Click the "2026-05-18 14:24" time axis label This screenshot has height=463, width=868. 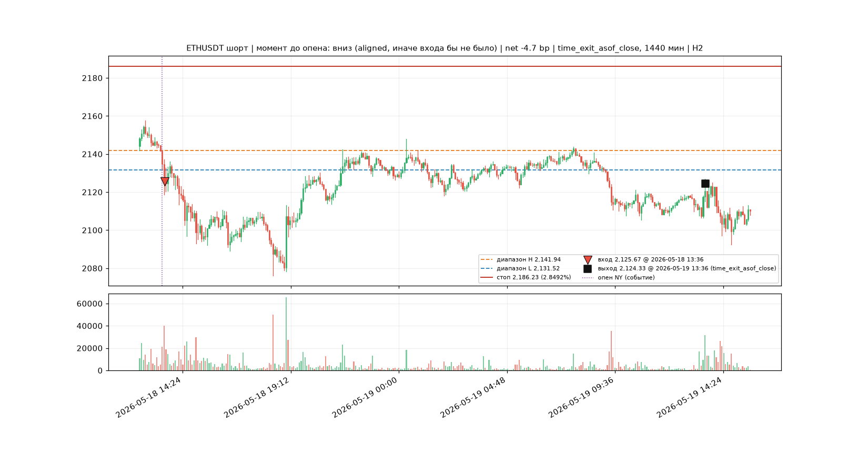[x=148, y=397]
